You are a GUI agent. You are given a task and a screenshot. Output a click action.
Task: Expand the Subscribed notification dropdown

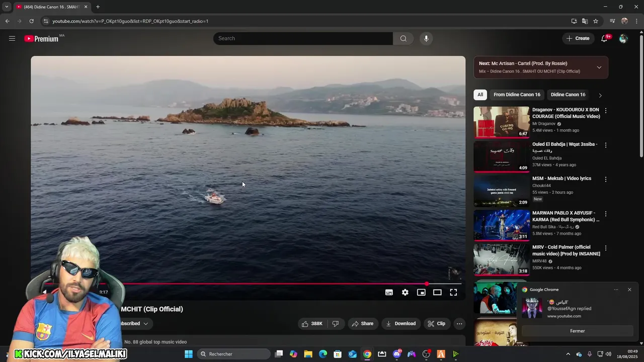[146, 324]
